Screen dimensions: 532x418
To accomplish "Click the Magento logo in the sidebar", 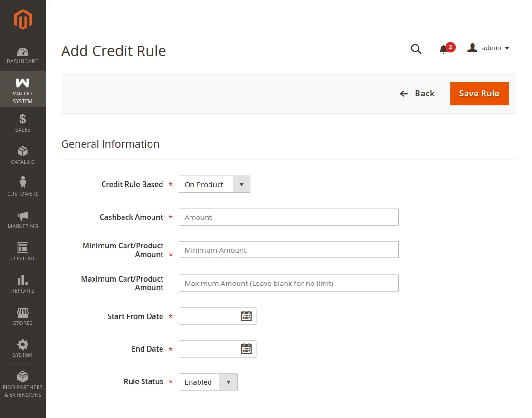I will pyautogui.click(x=23, y=19).
